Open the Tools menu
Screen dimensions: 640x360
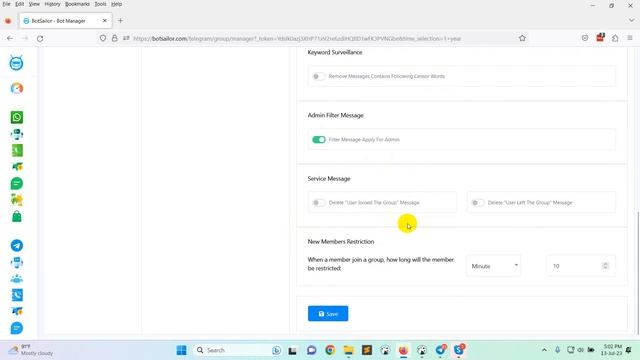pyautogui.click(x=100, y=4)
